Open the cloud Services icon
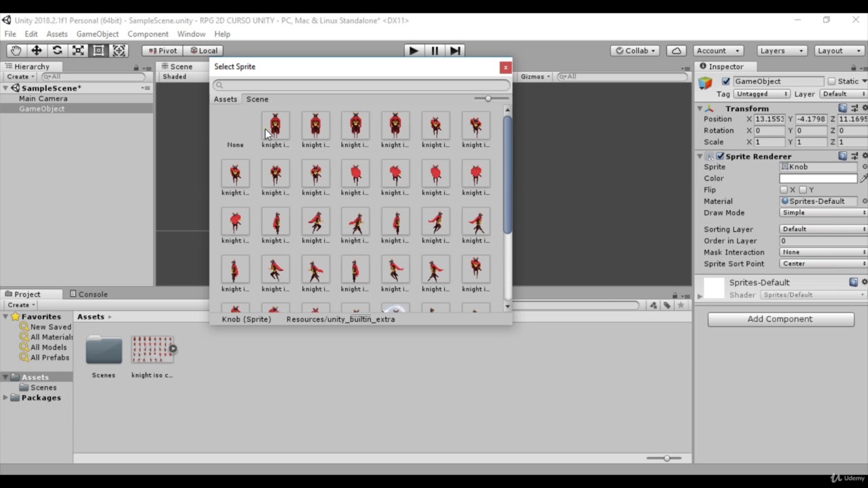The width and height of the screenshot is (868, 488). 676,51
